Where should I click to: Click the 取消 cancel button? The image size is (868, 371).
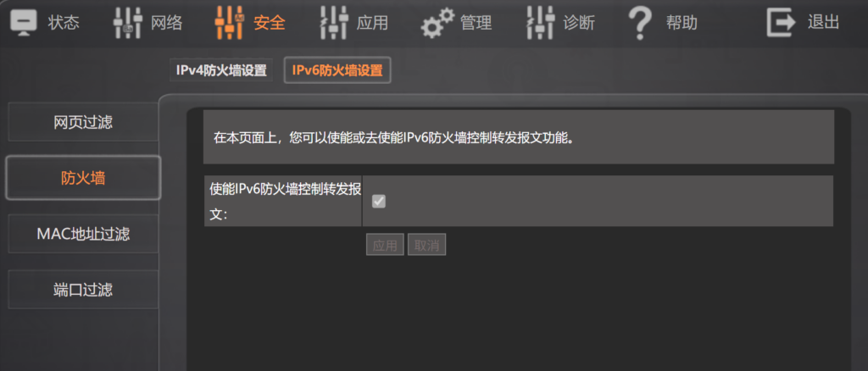(x=427, y=245)
